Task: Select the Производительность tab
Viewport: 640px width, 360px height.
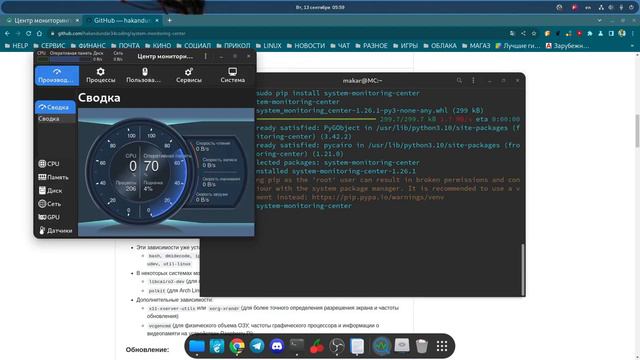Action: (x=57, y=76)
